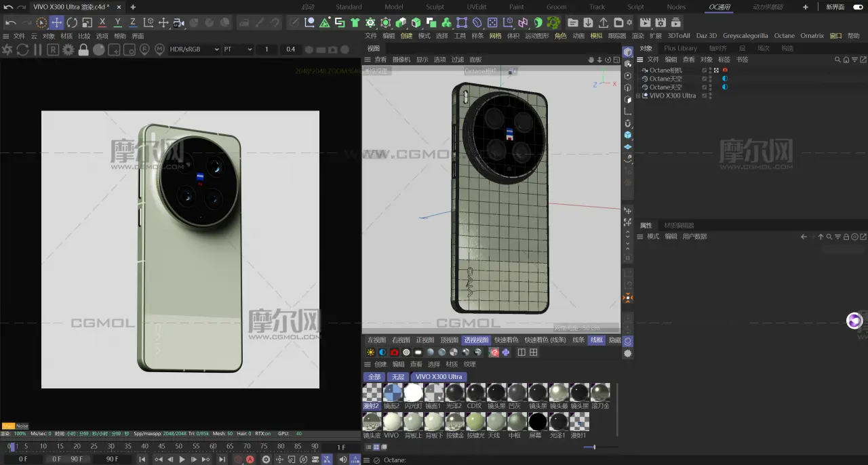Switch to four-view grid layout icon

click(534, 352)
